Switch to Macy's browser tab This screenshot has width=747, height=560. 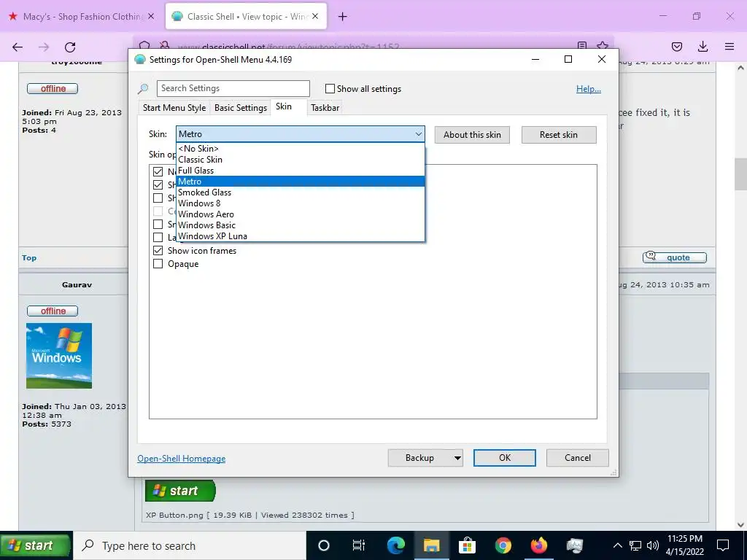83,17
